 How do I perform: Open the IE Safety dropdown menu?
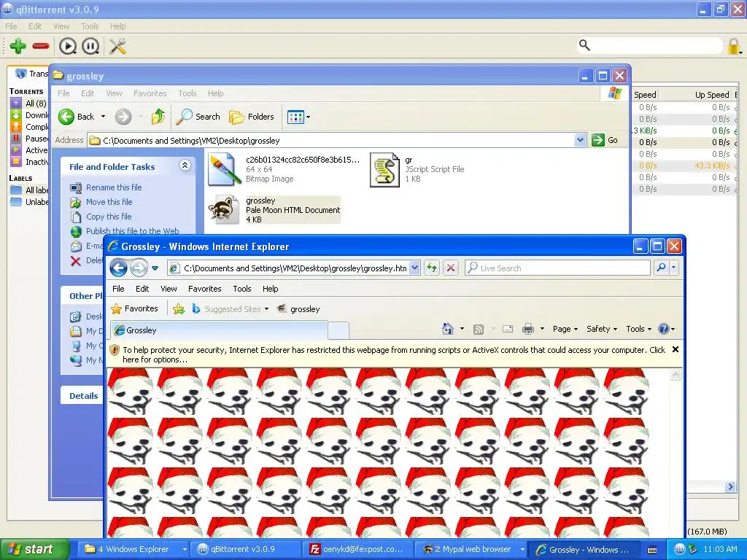pyautogui.click(x=602, y=329)
